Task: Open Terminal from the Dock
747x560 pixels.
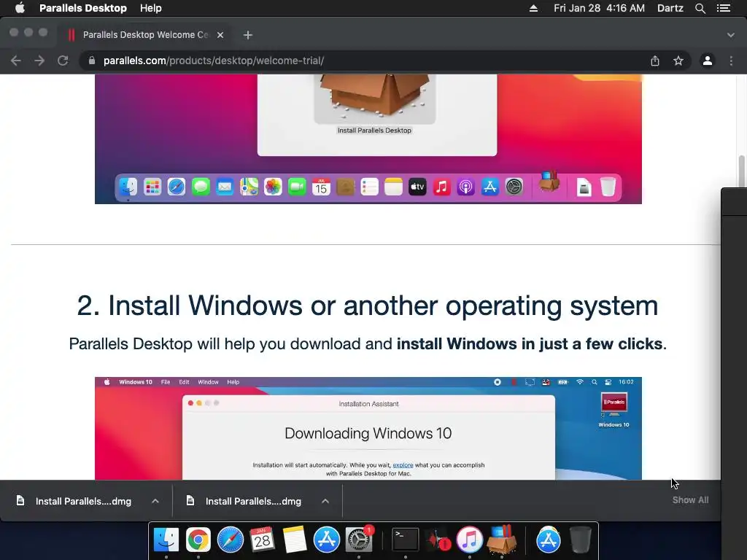Action: click(406, 540)
